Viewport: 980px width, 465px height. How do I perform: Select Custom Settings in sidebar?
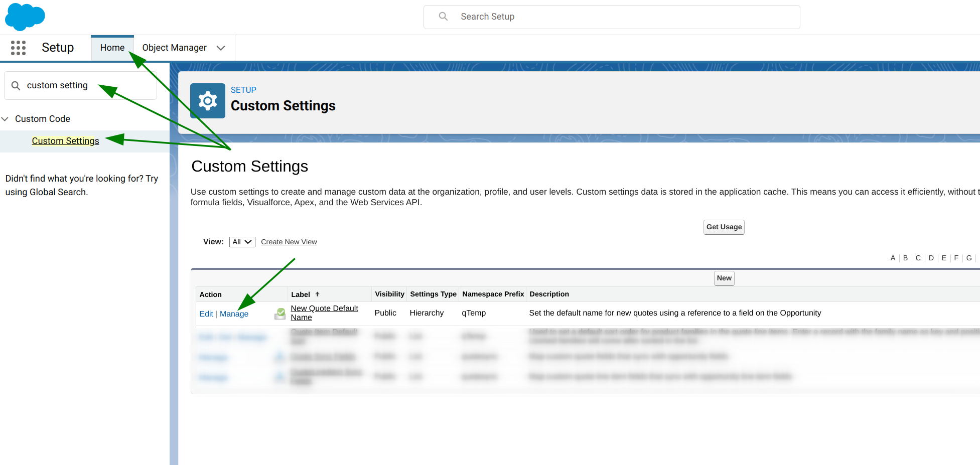coord(66,141)
